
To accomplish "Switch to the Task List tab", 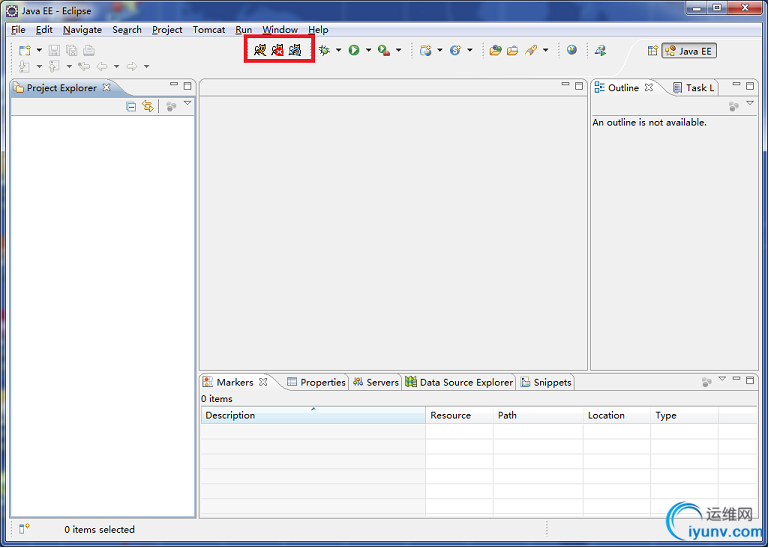I will click(x=693, y=88).
